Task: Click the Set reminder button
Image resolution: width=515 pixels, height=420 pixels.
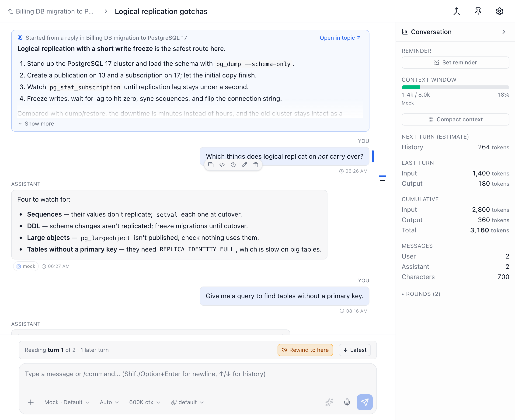Action: 455,63
